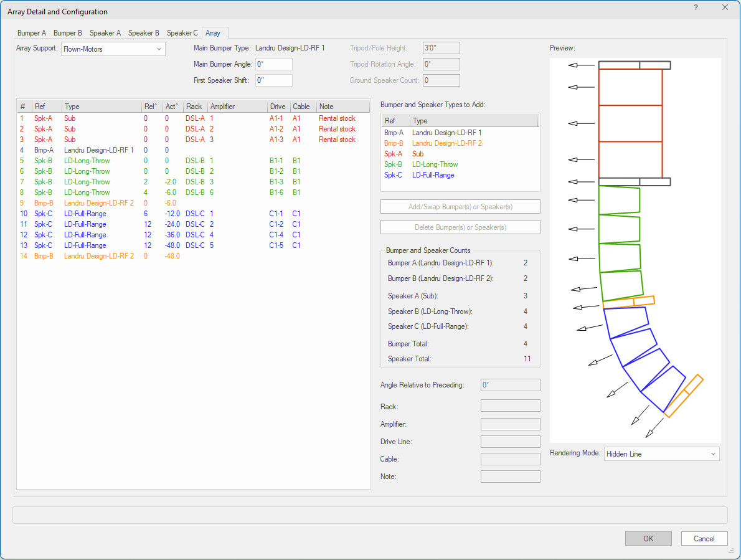Click the Note input field

point(511,477)
